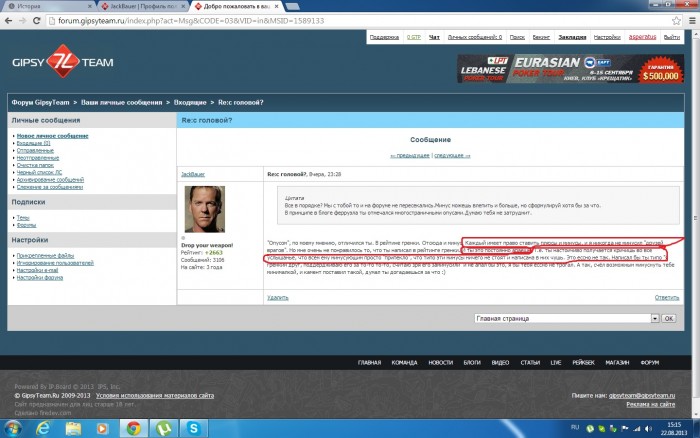The width and height of the screenshot is (700, 438).
Task: Launch Internet Explorer from the taskbar
Action: [x=43, y=429]
